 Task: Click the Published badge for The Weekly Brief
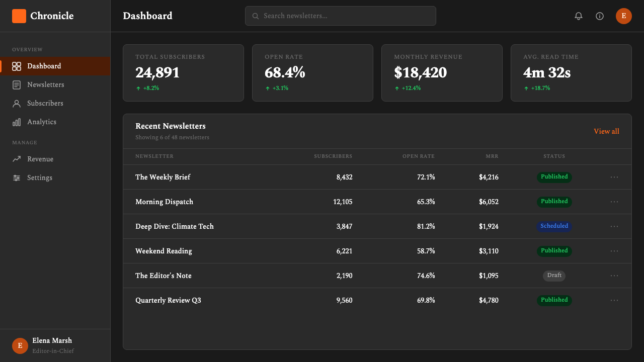click(554, 177)
